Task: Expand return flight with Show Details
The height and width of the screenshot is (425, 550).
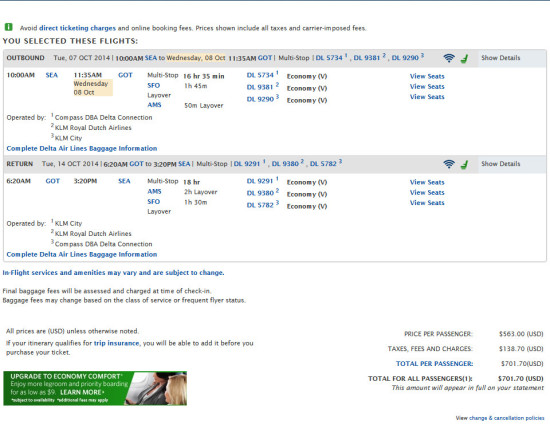Action: coord(501,164)
